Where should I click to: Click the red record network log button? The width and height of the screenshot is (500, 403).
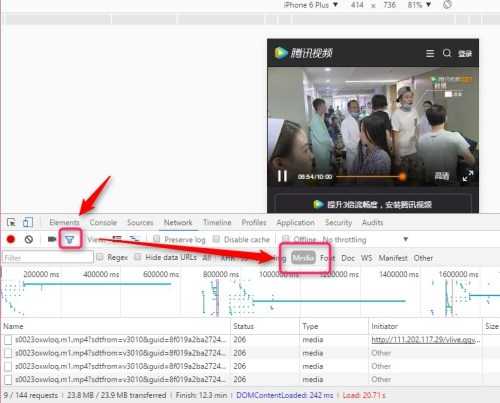click(11, 239)
